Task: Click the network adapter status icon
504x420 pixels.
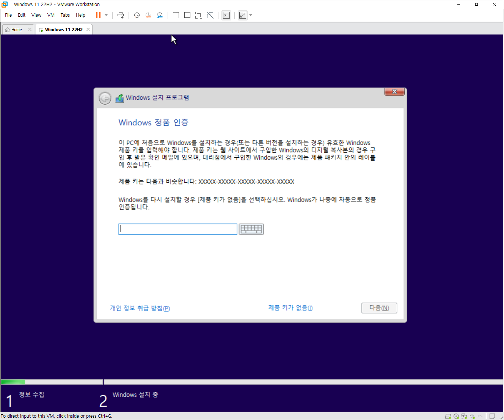Action: click(464, 416)
